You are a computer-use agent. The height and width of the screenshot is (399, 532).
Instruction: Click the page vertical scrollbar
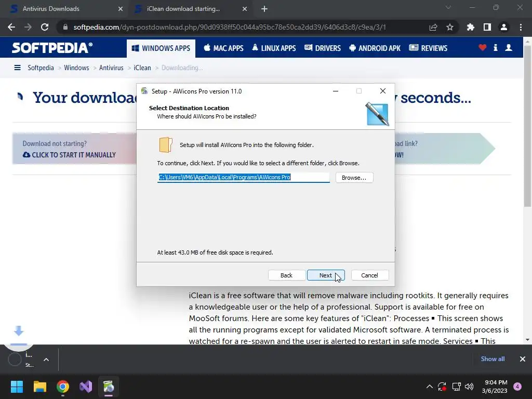tap(527, 126)
